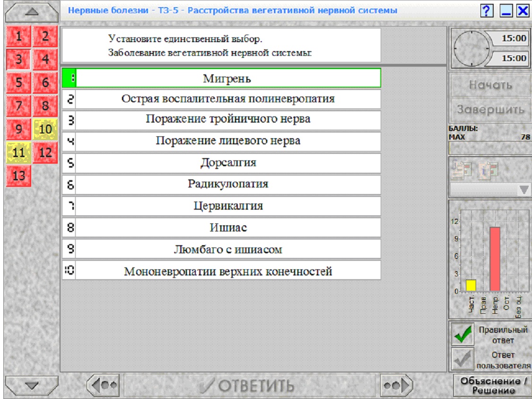Click the score progress bar under БАЛЛЫ
This screenshot has height=399, width=532.
tap(490, 148)
